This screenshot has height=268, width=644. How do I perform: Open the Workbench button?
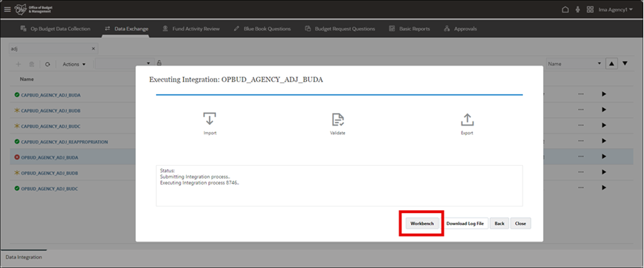(x=421, y=223)
